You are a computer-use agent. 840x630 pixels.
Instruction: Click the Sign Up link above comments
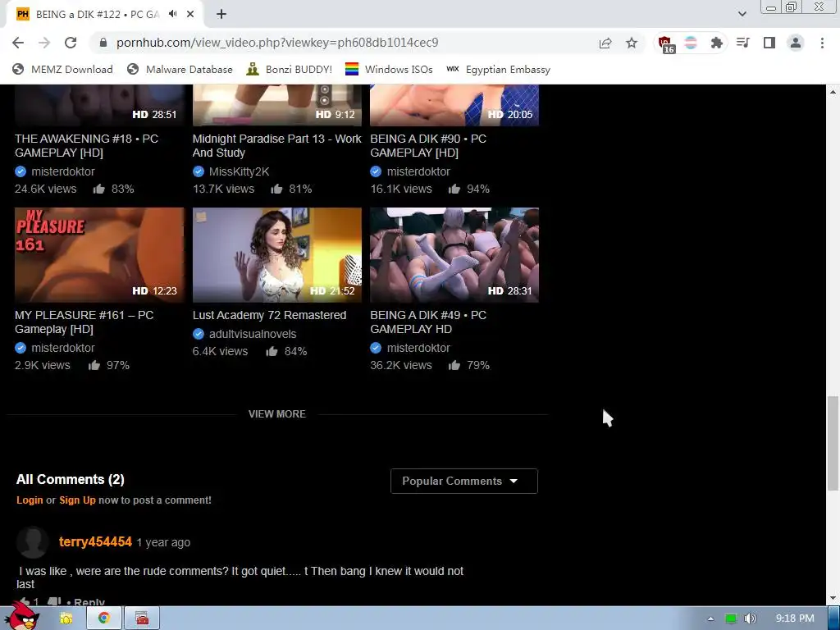pos(77,500)
